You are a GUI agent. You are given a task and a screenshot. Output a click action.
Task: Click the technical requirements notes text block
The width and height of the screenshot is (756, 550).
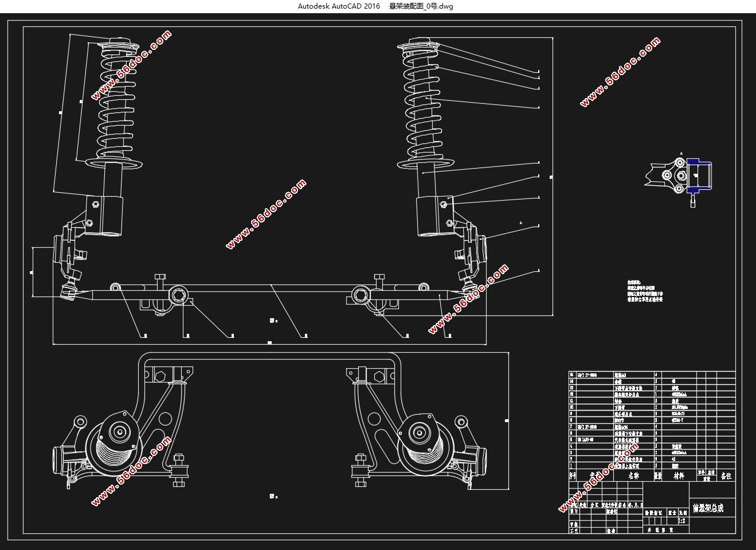pos(645,291)
